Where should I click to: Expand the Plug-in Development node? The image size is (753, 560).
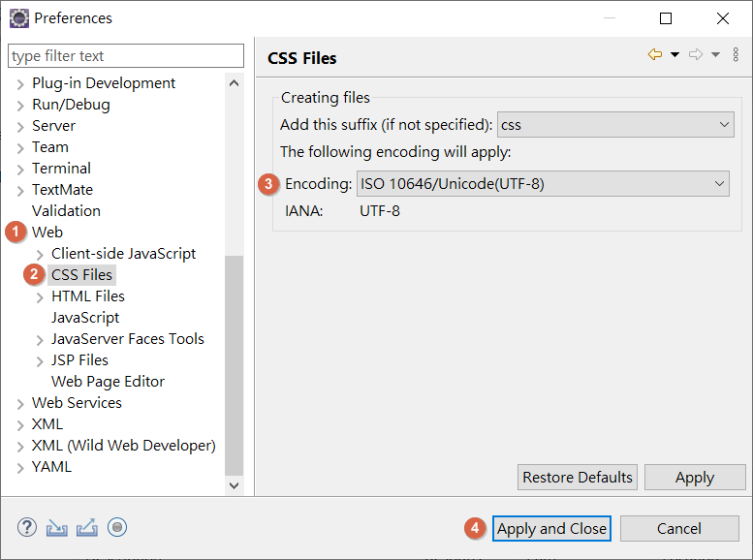[x=19, y=84]
